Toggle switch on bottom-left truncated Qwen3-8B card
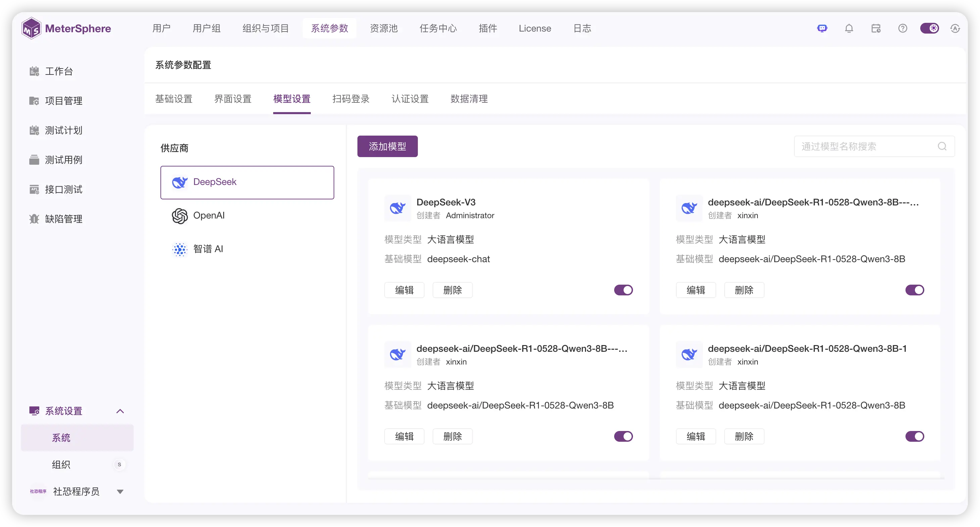The image size is (980, 527). 623,436
